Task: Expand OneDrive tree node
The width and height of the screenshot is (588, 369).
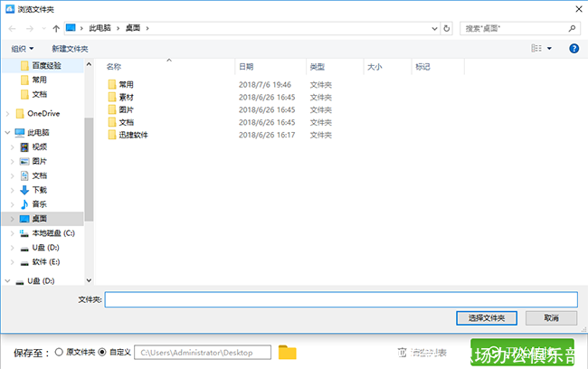Action: pos(7,113)
